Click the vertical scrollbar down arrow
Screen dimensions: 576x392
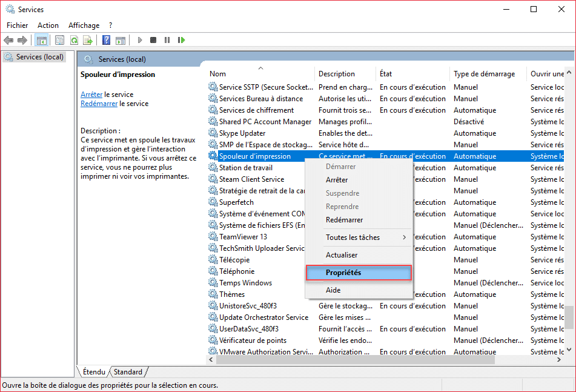569,350
